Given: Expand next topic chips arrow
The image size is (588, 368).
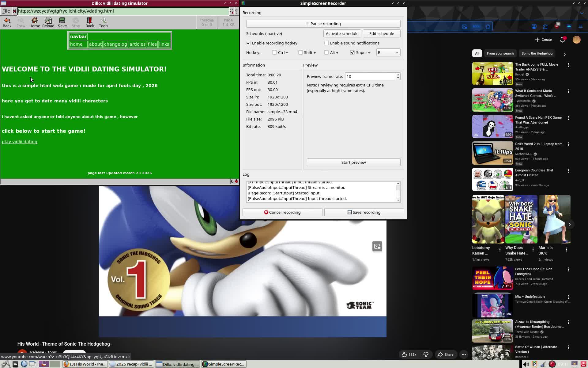Looking at the screenshot, I should click(564, 55).
